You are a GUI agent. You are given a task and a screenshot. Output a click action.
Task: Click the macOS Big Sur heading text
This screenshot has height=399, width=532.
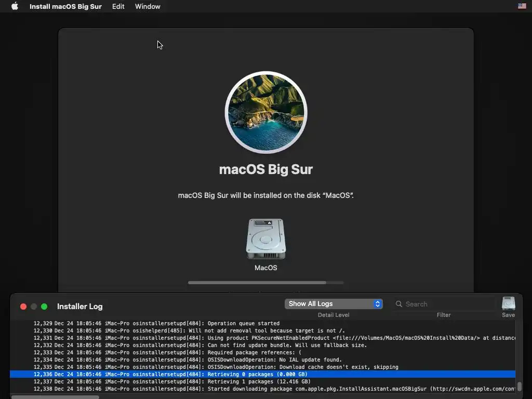[265, 169]
